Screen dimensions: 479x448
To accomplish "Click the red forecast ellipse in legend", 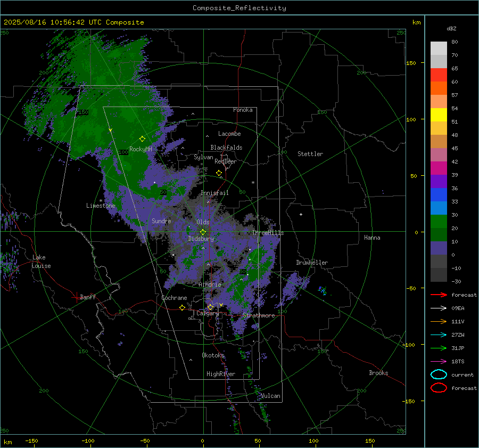I will pos(439,388).
